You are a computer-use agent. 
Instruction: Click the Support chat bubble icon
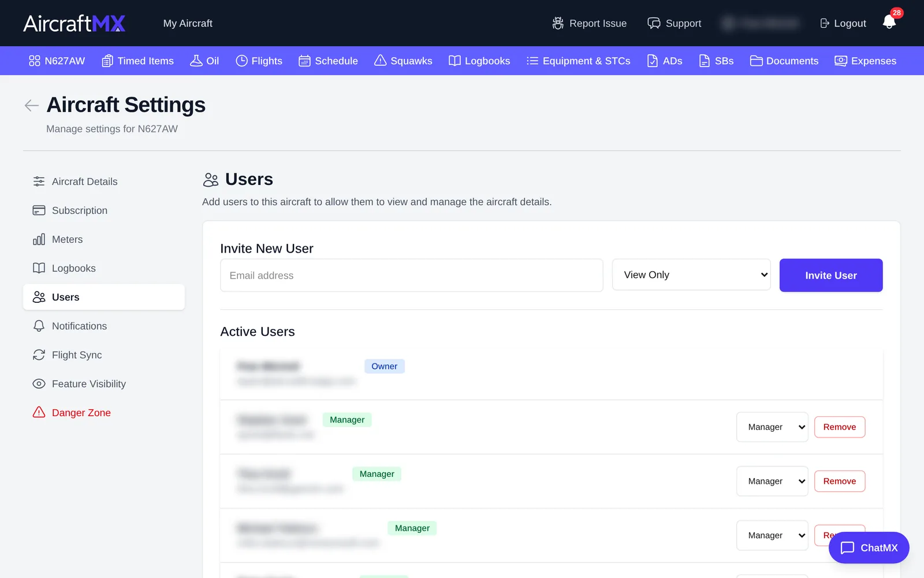tap(654, 23)
